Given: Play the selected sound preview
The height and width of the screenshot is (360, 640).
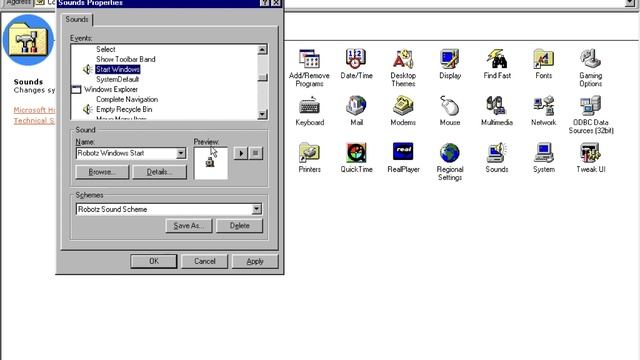Looking at the screenshot, I should coord(241,153).
